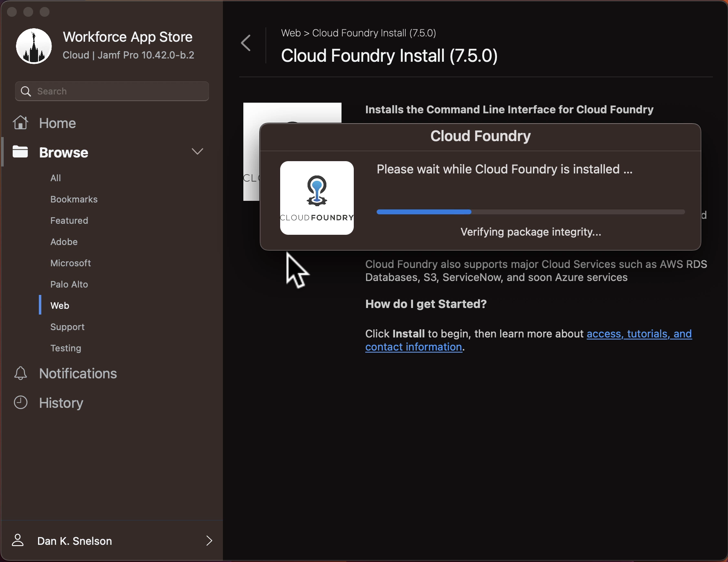Click the magnifying glass search icon
The width and height of the screenshot is (728, 562).
point(26,91)
